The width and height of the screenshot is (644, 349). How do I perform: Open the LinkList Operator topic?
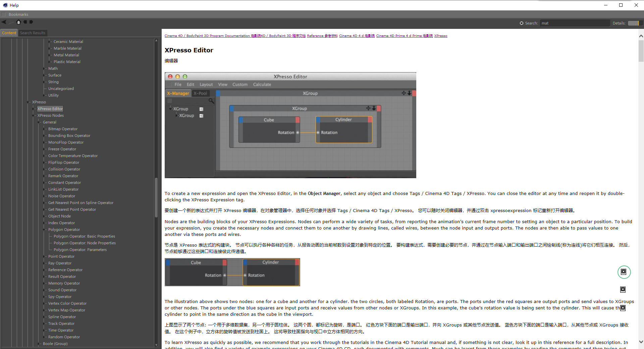(63, 189)
